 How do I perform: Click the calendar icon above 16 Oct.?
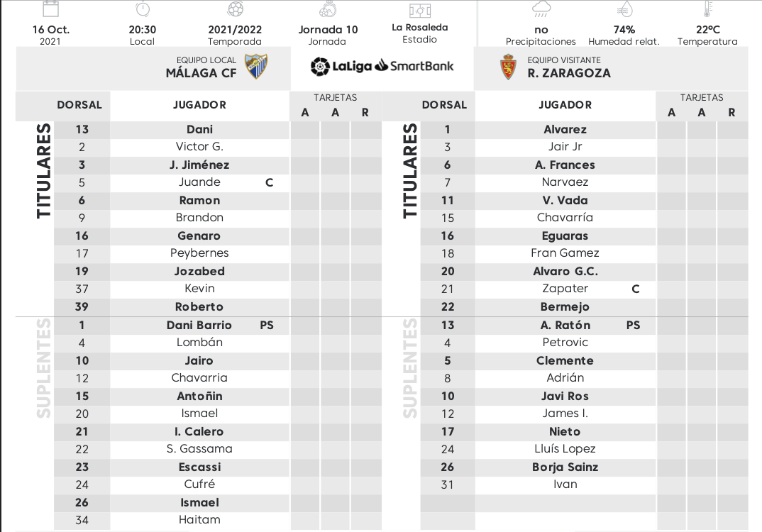pos(50,9)
